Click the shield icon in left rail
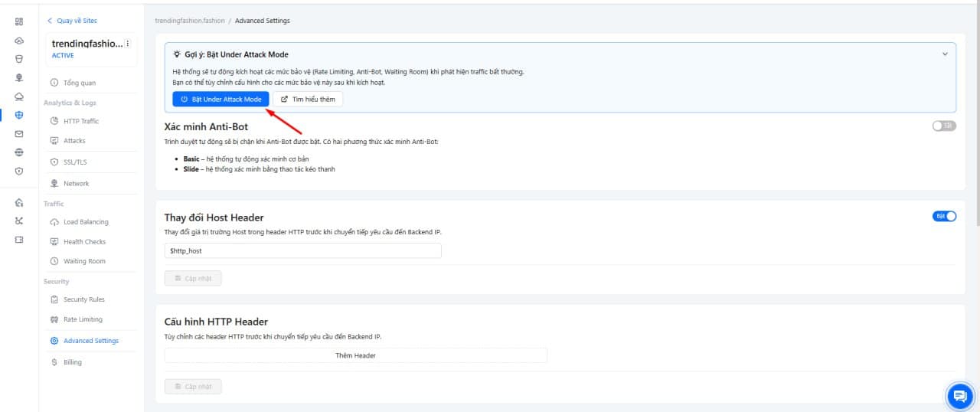This screenshot has width=980, height=412. [x=19, y=171]
